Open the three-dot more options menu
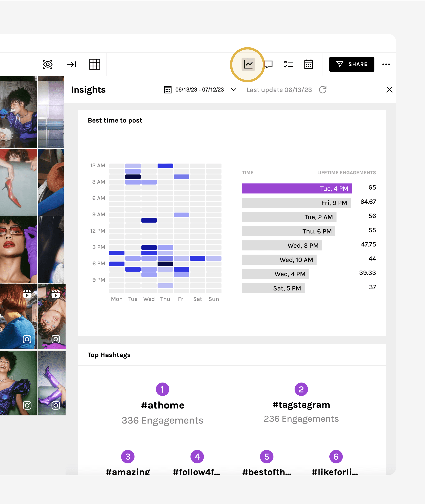Viewport: 425px width, 504px height. pos(386,64)
